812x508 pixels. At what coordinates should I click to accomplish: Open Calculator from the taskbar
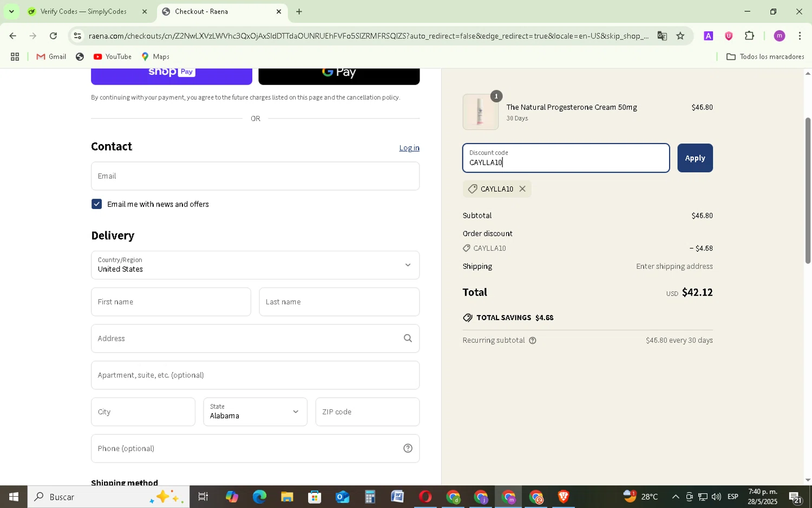click(x=370, y=497)
